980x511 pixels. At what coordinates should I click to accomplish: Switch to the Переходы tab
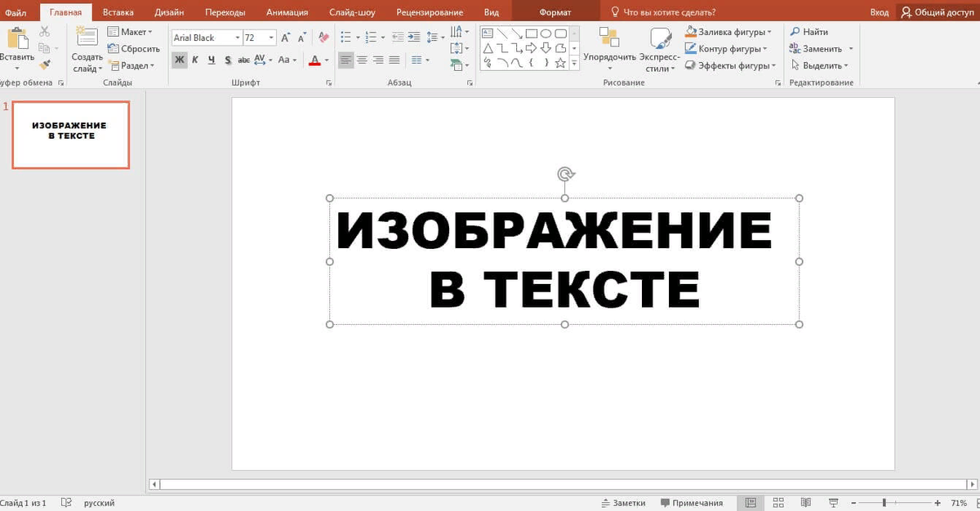[x=225, y=12]
